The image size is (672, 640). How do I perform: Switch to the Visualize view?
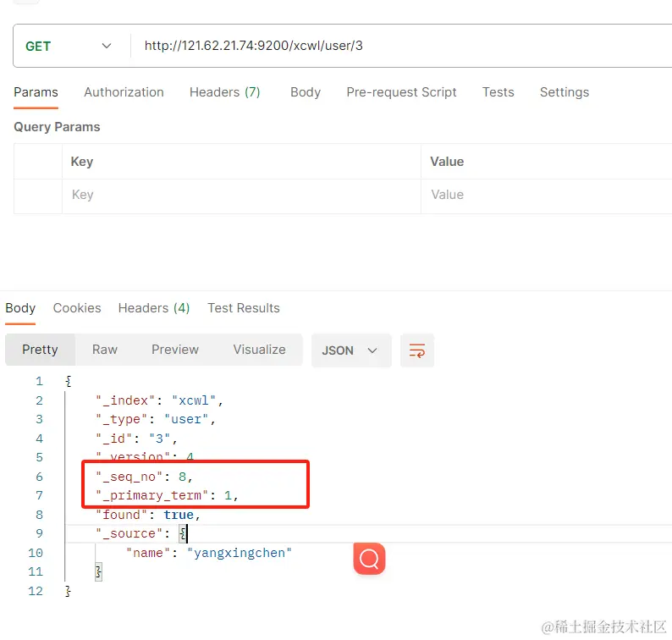click(x=259, y=350)
